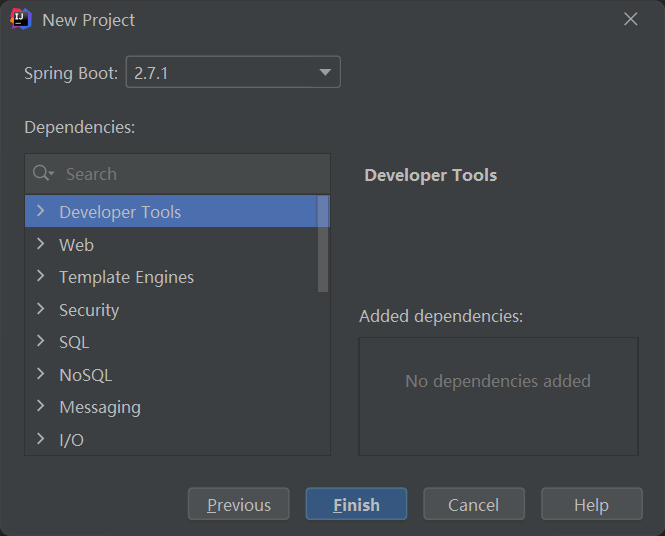Expand the I/O category chevron

click(40, 439)
